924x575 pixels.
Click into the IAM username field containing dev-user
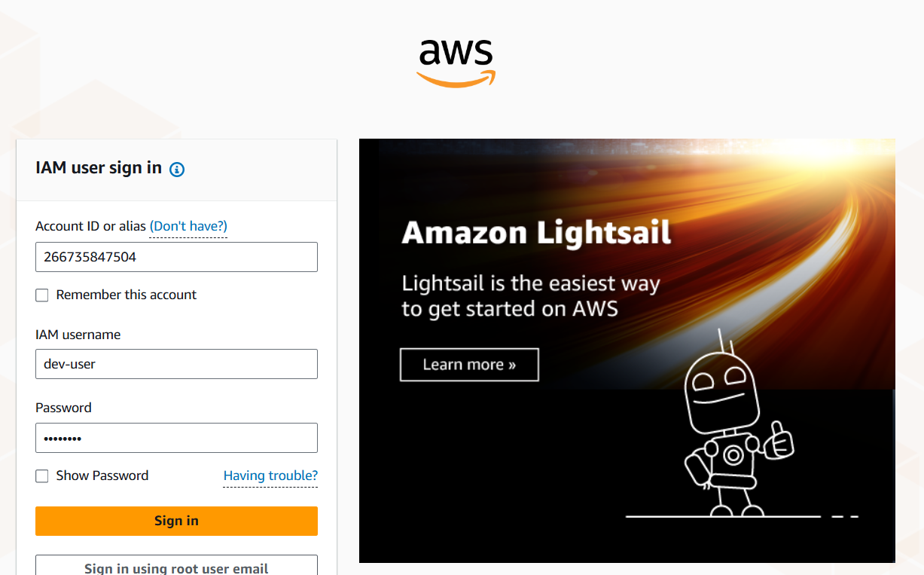176,364
